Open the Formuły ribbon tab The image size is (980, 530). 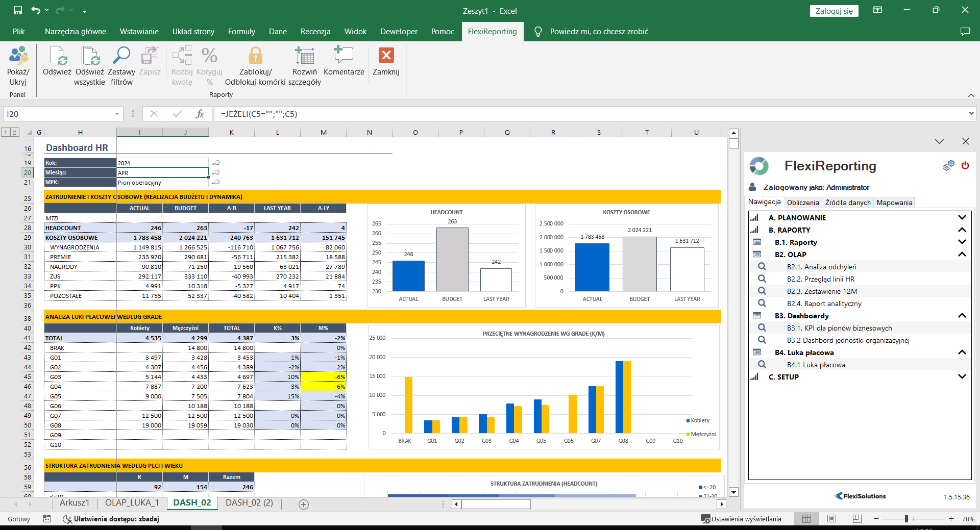click(241, 32)
